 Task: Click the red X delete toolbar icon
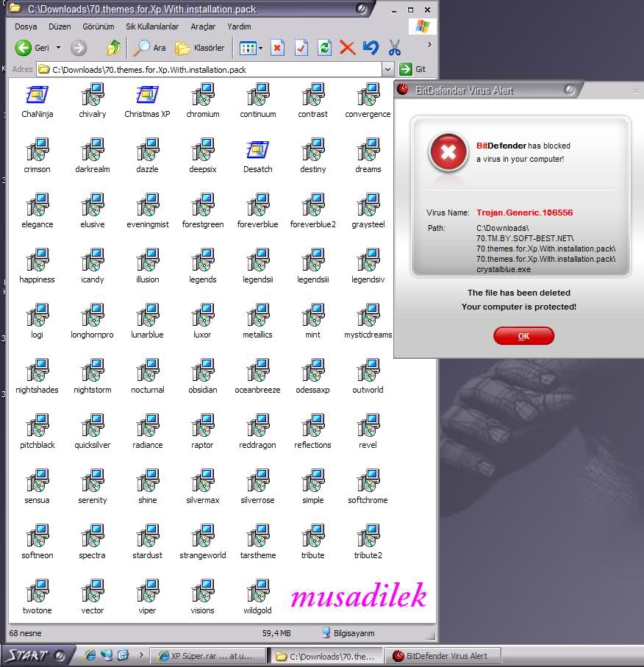[x=348, y=48]
